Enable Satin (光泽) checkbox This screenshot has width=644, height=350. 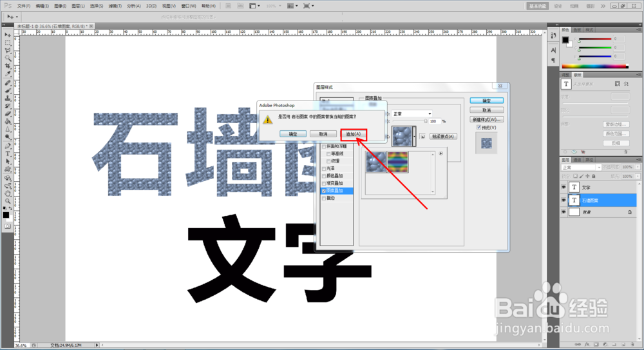click(324, 169)
